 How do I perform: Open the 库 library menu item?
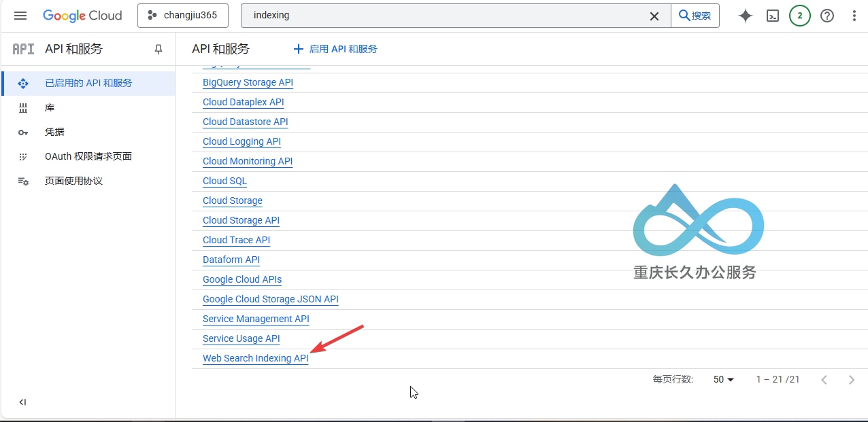pyautogui.click(x=88, y=107)
